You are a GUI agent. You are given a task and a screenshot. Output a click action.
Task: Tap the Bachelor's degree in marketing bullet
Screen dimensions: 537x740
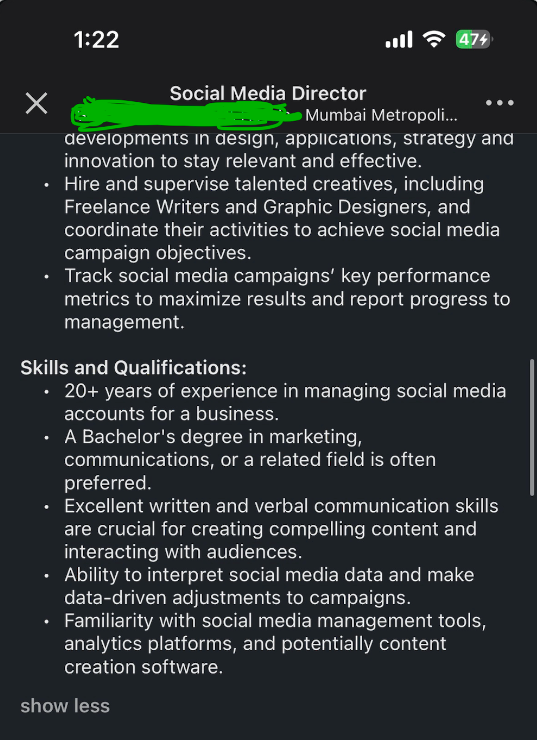coord(250,460)
